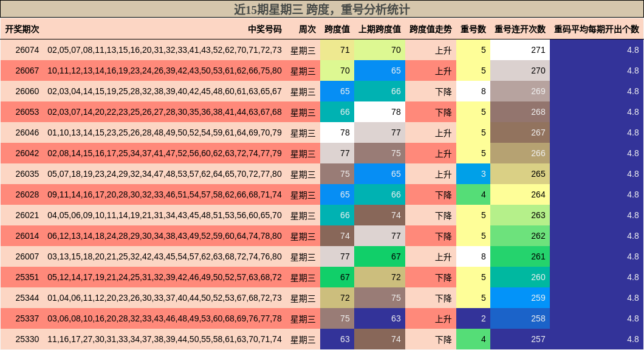Image resolution: width=644 pixels, height=350 pixels.
Task: Select period number 25330 in the last row
Action: click(28, 338)
